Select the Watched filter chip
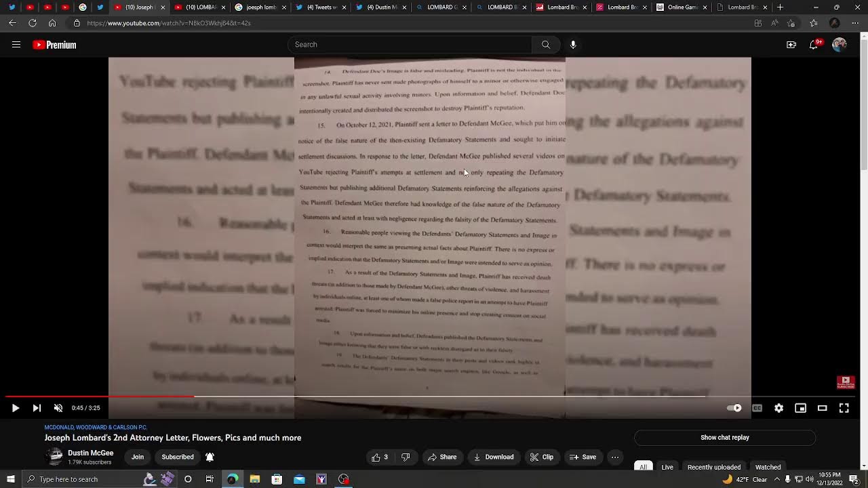This screenshot has height=488, width=868. 768,467
